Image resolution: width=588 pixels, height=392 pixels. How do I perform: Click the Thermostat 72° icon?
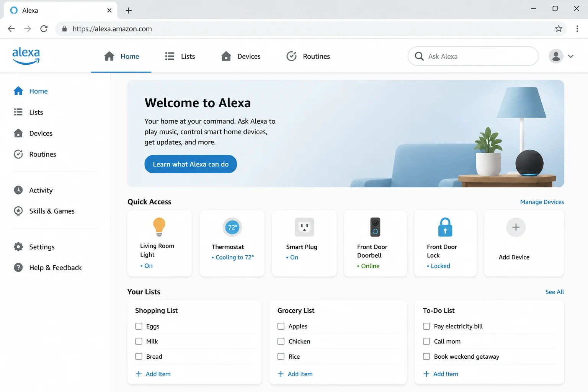(x=232, y=227)
